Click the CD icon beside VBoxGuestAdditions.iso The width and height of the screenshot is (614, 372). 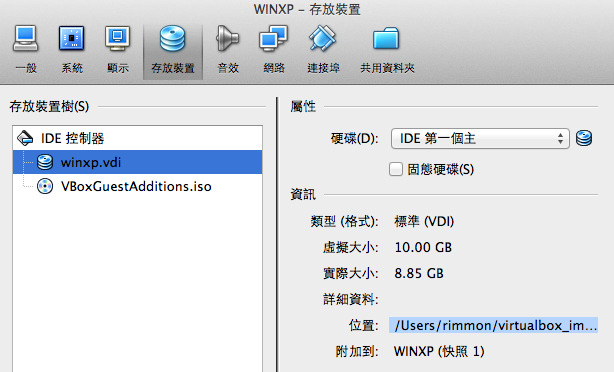point(45,186)
